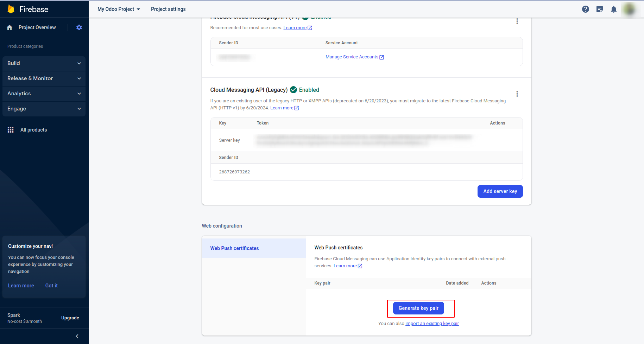The width and height of the screenshot is (644, 344).
Task: Open the notifications bell
Action: (x=614, y=9)
